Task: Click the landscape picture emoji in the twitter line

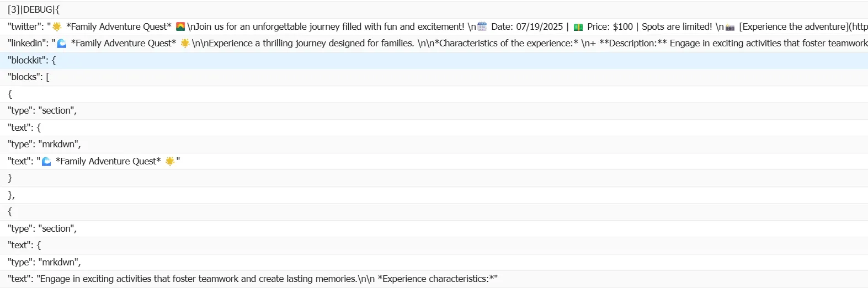Action: (180, 26)
